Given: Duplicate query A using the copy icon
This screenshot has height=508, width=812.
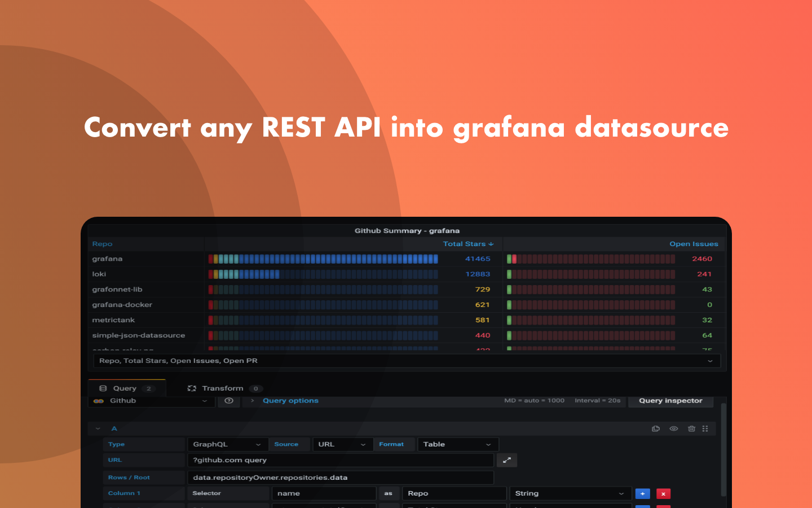Looking at the screenshot, I should click(656, 428).
